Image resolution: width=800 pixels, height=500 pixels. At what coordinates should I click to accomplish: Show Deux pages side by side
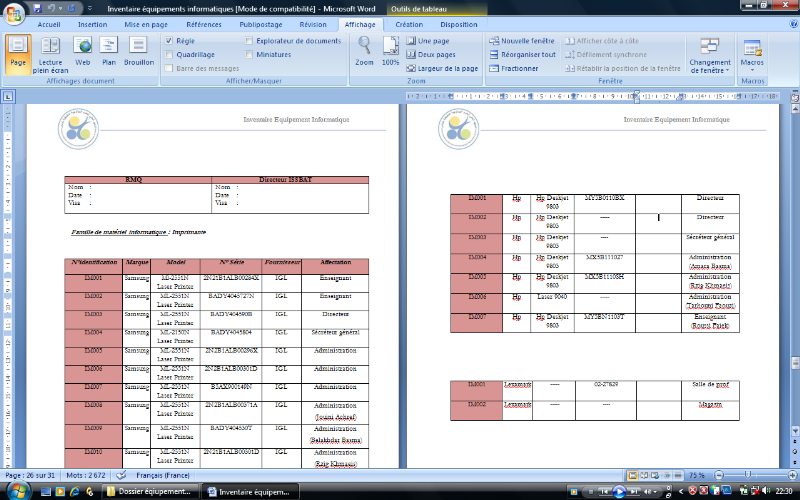431,54
